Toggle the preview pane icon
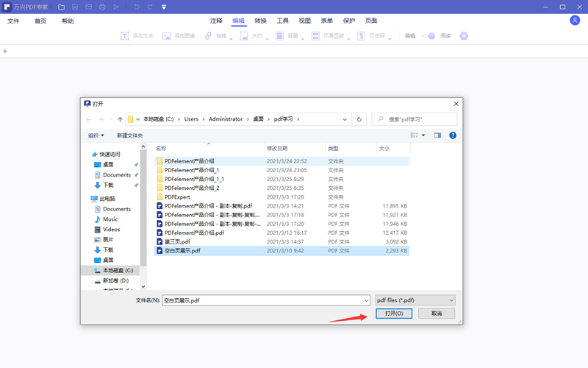 click(437, 135)
